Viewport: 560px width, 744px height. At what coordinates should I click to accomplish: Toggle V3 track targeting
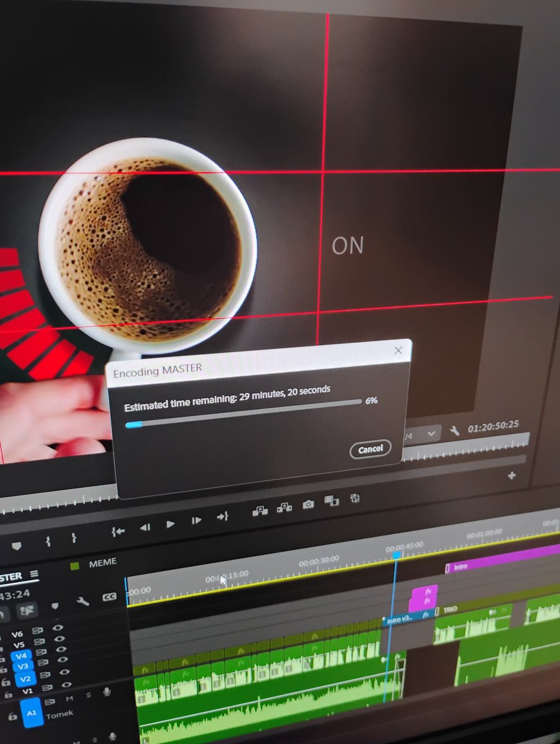tap(23, 666)
